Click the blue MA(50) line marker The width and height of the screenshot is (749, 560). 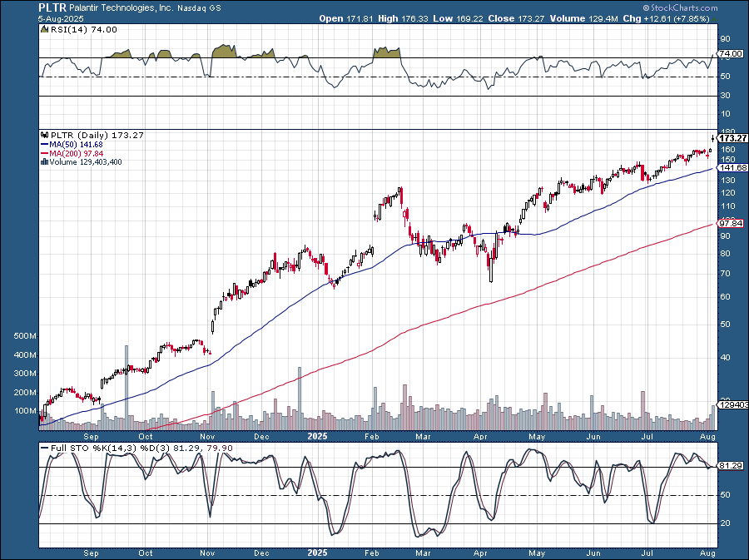tap(46, 143)
